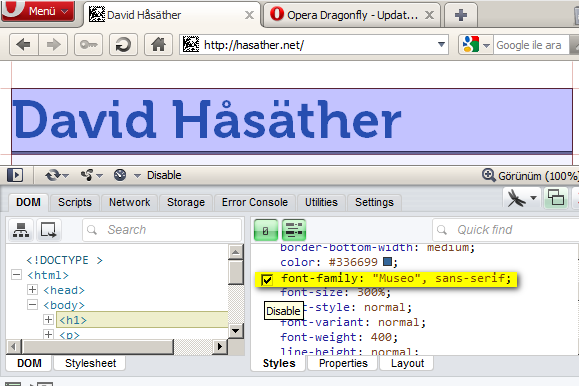Go back with the browser back arrow
Image resolution: width=579 pixels, height=386 pixels.
[x=24, y=45]
